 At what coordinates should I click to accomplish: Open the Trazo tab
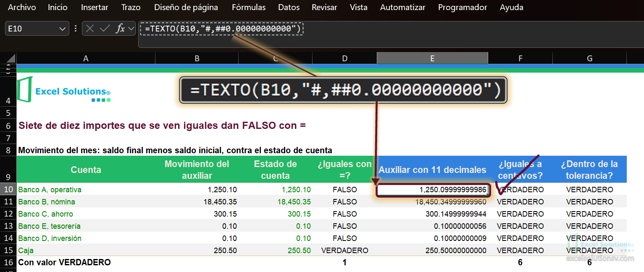(x=131, y=8)
